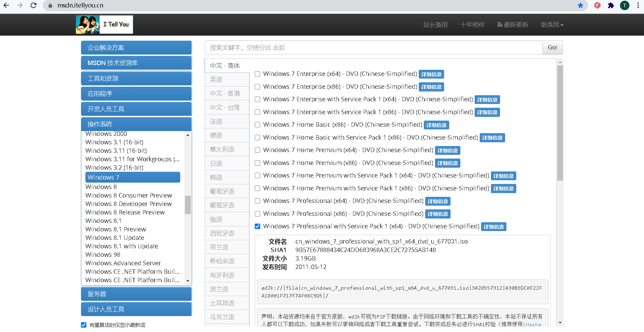Click the content scrollbar down arrow
644x332 pixels.
tap(560, 323)
